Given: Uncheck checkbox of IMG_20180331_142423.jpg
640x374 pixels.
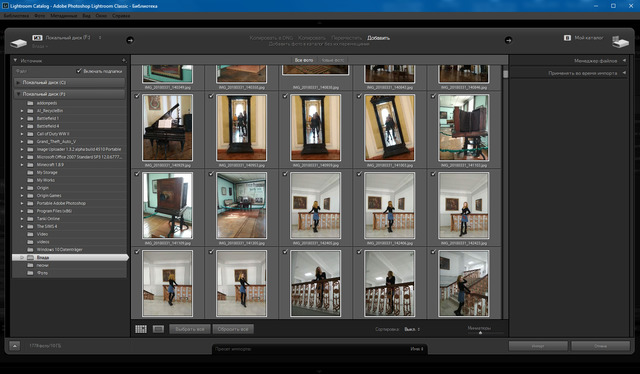Looking at the screenshot, I should tap(433, 174).
